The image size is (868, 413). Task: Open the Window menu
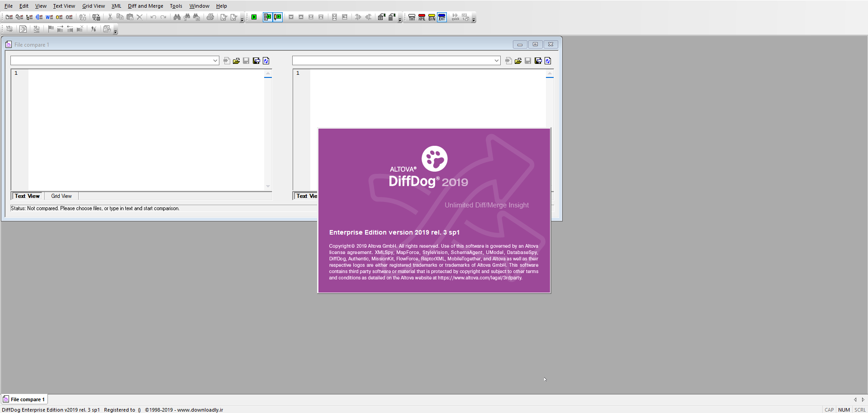pyautogui.click(x=199, y=6)
